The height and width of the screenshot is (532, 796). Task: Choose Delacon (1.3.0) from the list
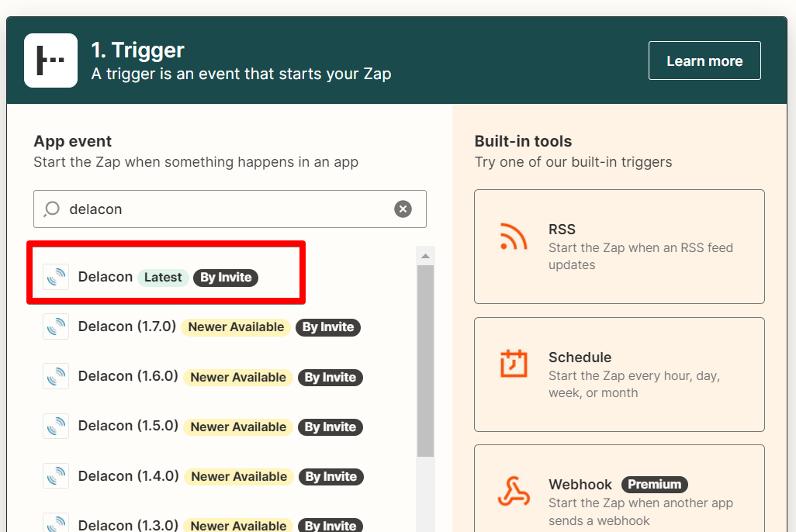[202, 523]
